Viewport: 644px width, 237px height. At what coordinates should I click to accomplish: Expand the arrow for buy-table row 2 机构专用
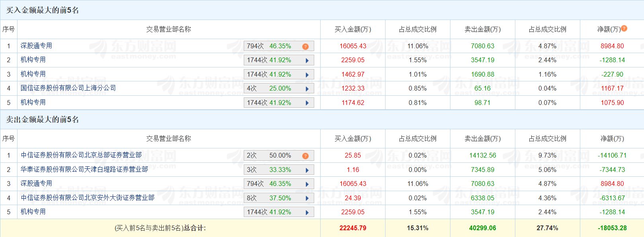pos(307,61)
